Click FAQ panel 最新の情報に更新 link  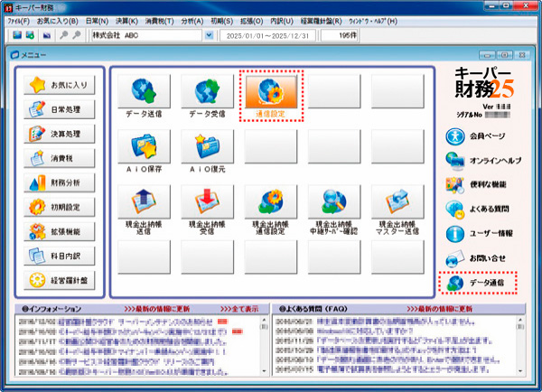coord(440,309)
